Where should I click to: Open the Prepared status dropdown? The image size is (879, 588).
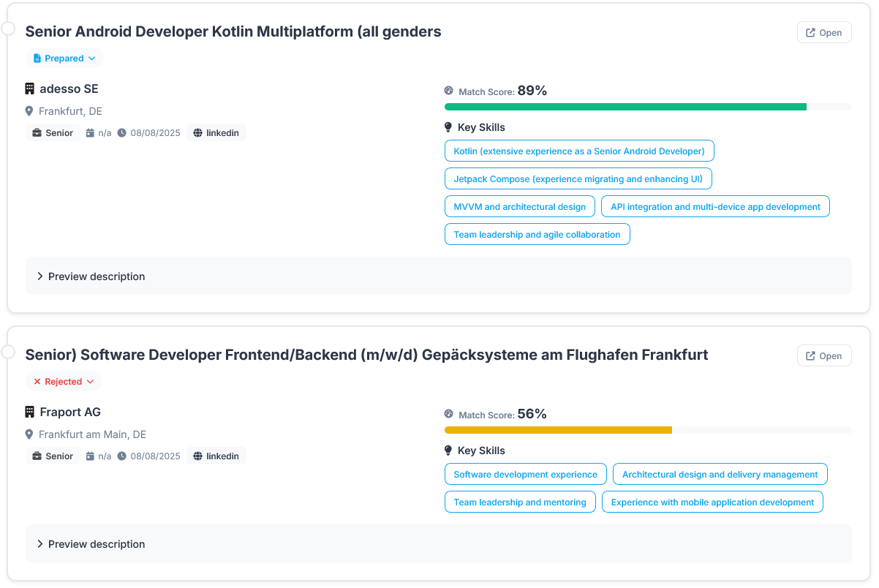point(64,59)
